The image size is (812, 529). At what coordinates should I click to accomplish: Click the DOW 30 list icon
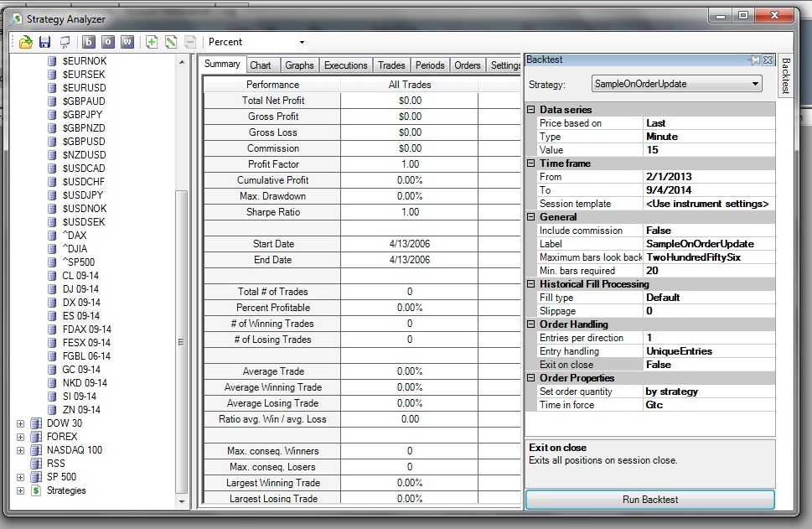click(x=36, y=423)
